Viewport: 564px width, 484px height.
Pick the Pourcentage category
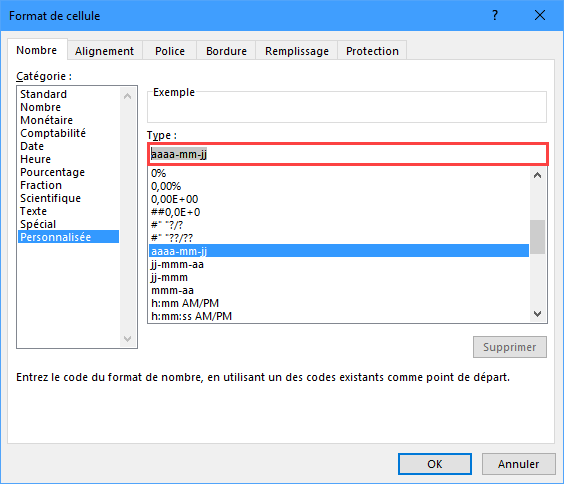pyautogui.click(x=68, y=172)
